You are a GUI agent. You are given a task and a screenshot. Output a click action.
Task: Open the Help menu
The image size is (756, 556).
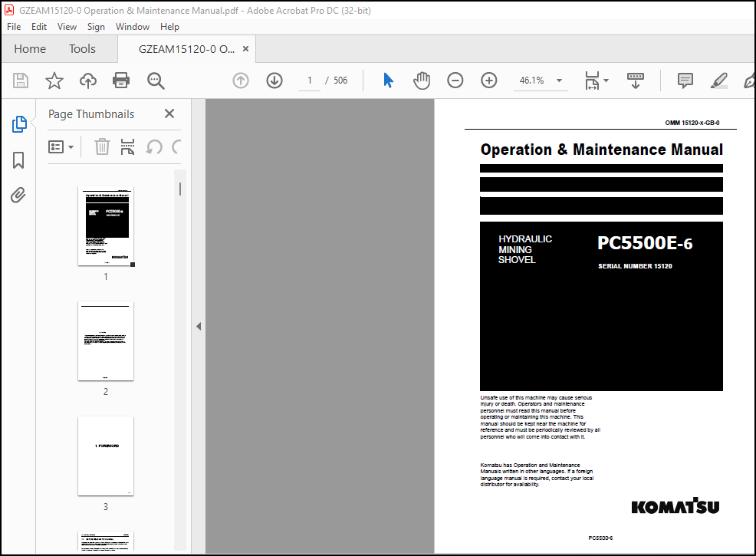169,27
